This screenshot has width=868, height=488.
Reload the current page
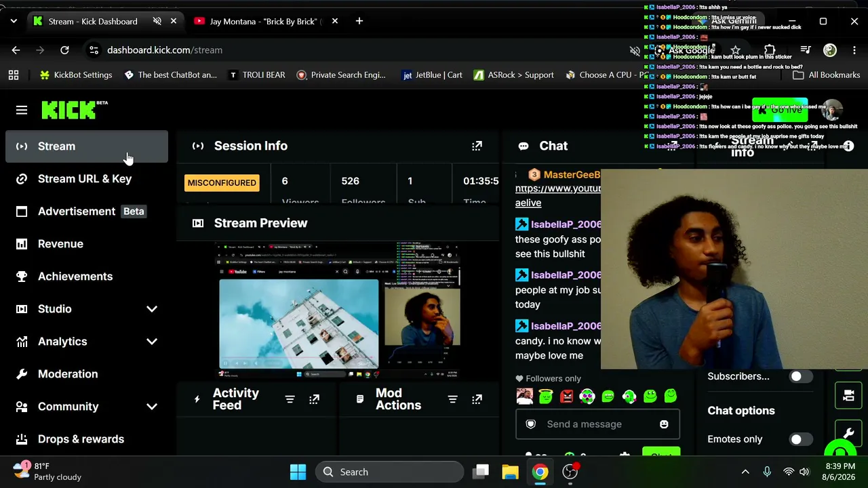64,50
